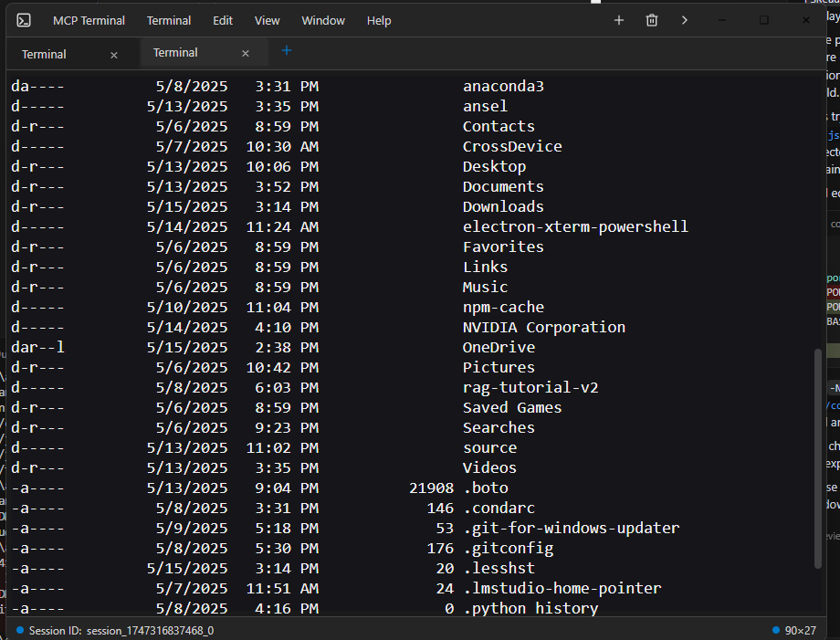Open the Help menu

378,20
